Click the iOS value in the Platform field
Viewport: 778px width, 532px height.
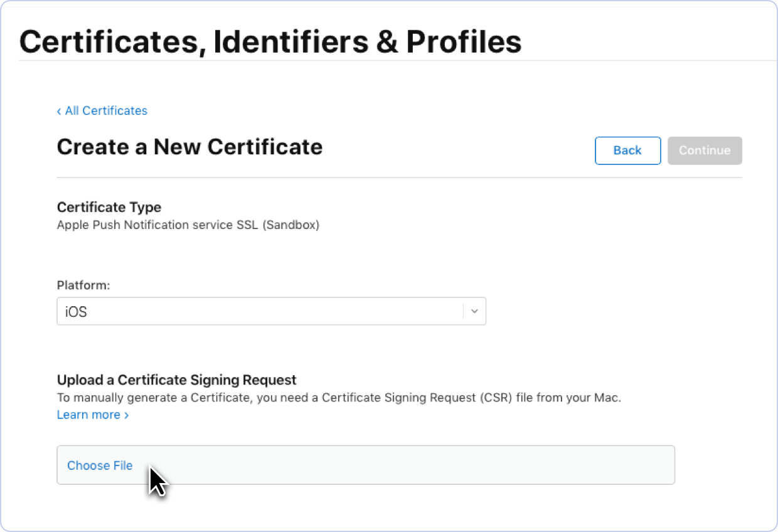(75, 311)
